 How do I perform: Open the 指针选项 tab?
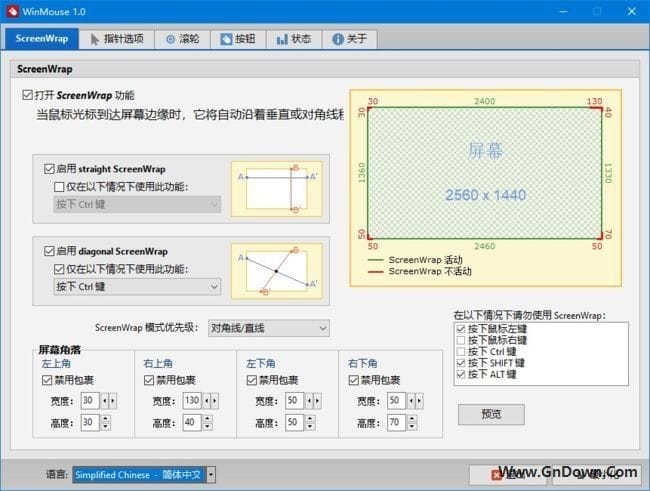tap(117, 39)
